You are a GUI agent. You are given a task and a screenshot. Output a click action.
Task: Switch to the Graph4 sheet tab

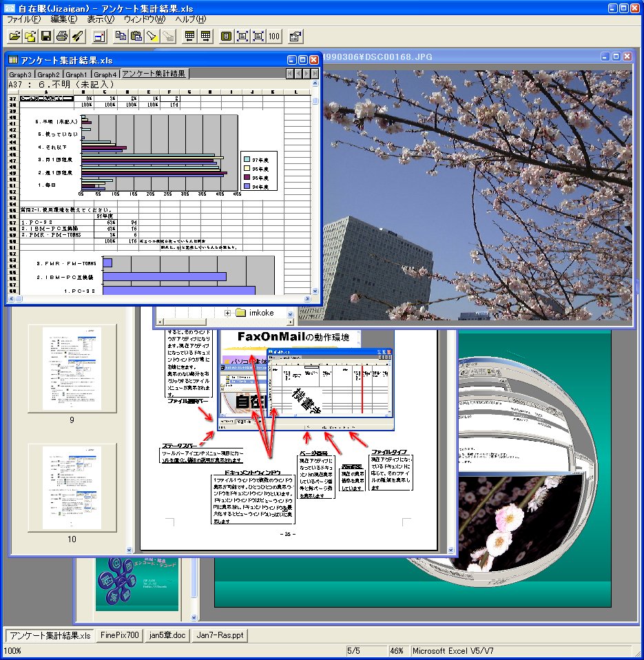point(105,74)
